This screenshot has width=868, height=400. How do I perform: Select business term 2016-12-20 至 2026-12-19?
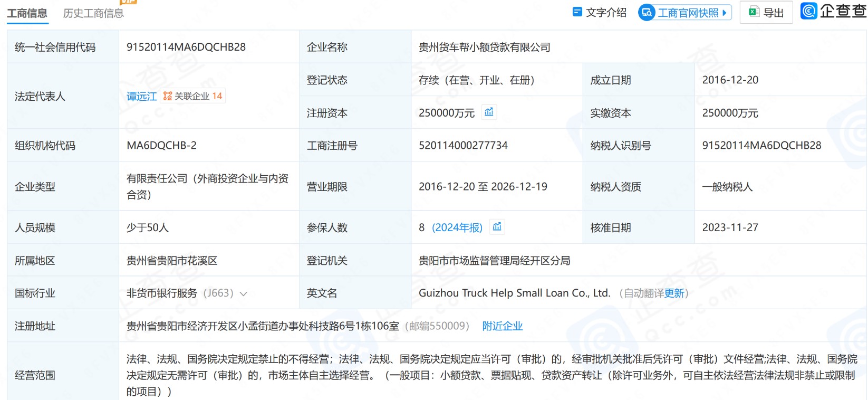(x=483, y=186)
